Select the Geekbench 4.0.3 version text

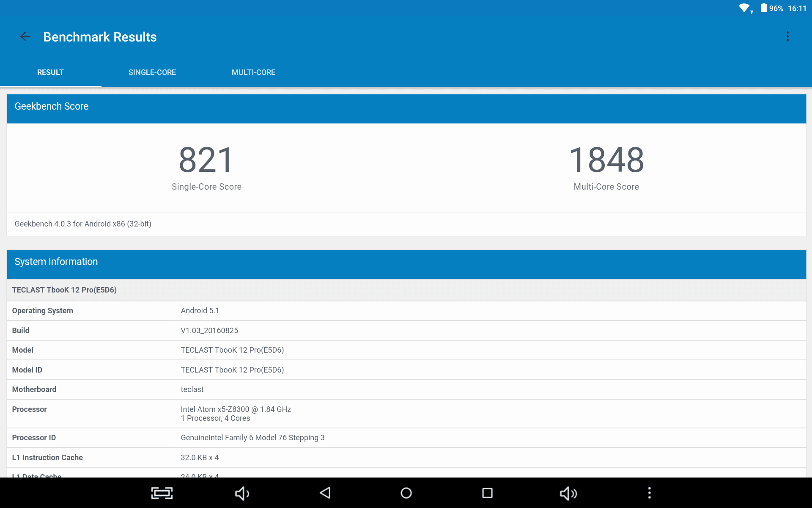(x=83, y=224)
